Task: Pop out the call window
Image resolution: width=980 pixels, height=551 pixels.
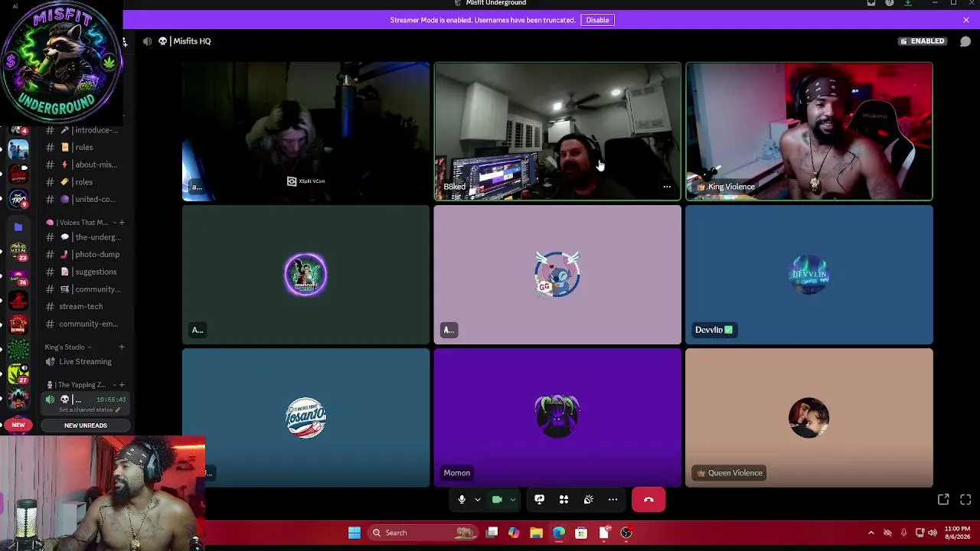Action: tap(943, 500)
